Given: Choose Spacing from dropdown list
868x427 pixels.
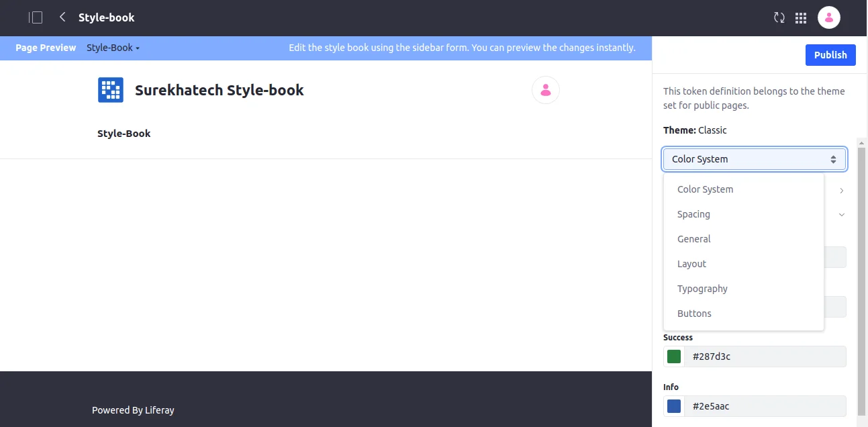Looking at the screenshot, I should click(743, 214).
